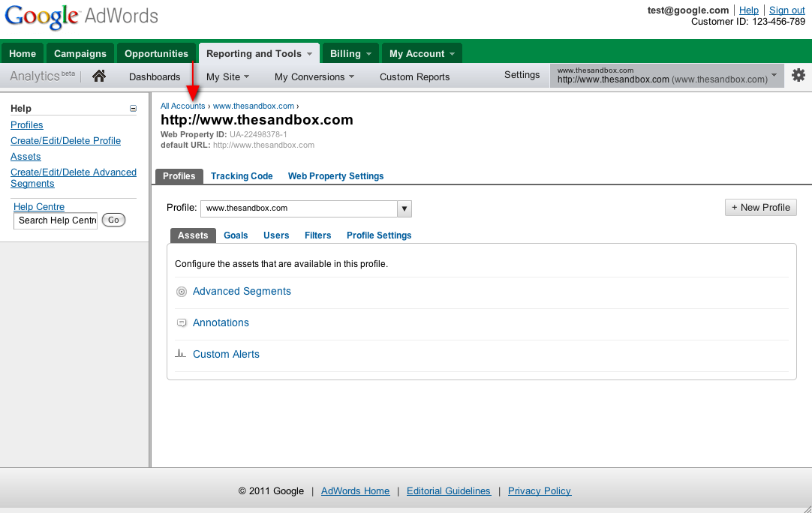This screenshot has width=812, height=513.
Task: Click the Help link at top right
Action: pos(748,10)
